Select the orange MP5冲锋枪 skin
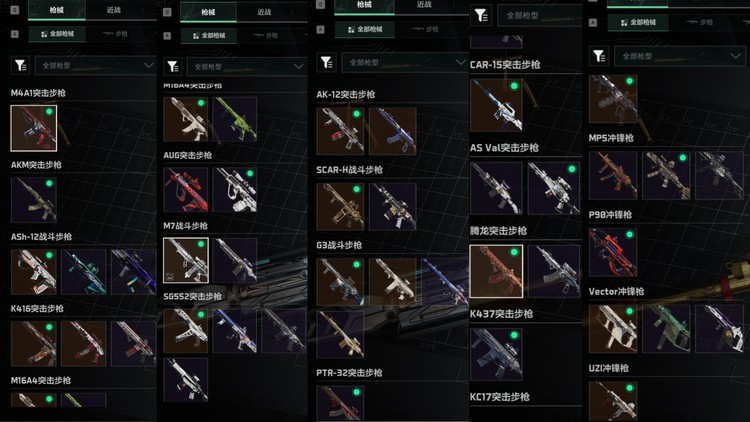Viewport: 750px width, 422px height. coord(613,175)
